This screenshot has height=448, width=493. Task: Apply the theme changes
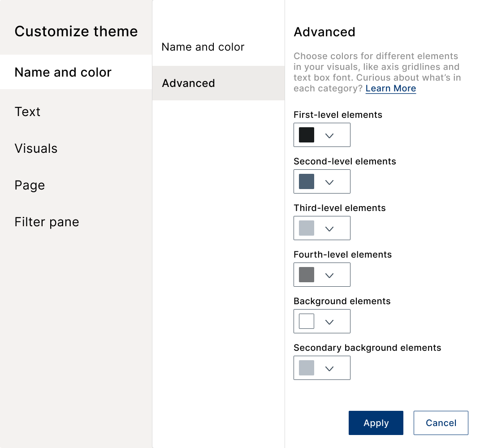(376, 423)
